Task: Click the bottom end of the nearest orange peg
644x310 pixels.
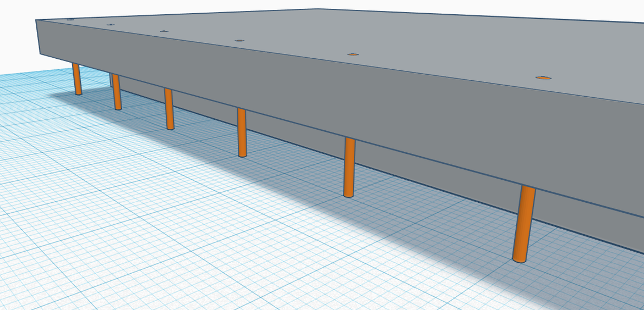Action: pos(519,258)
